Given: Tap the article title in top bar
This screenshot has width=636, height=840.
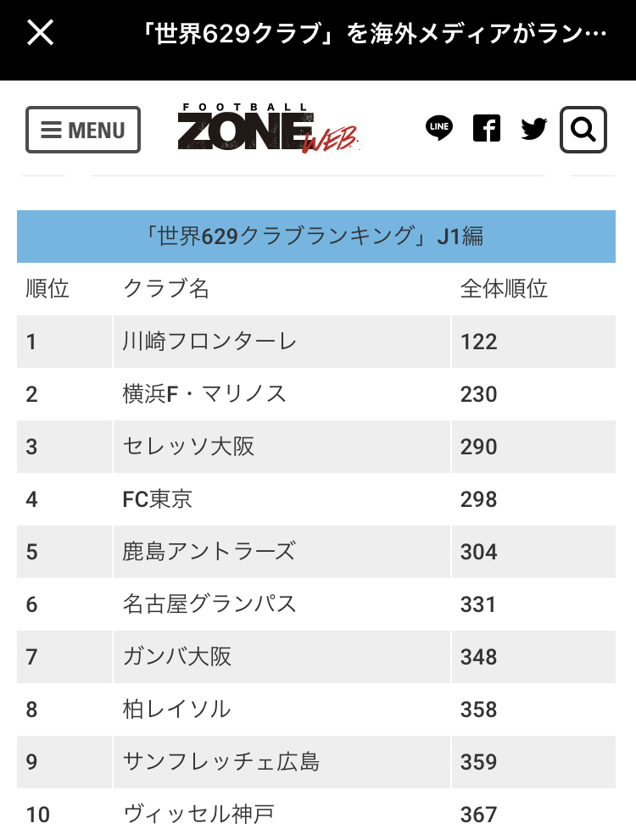Looking at the screenshot, I should (373, 34).
